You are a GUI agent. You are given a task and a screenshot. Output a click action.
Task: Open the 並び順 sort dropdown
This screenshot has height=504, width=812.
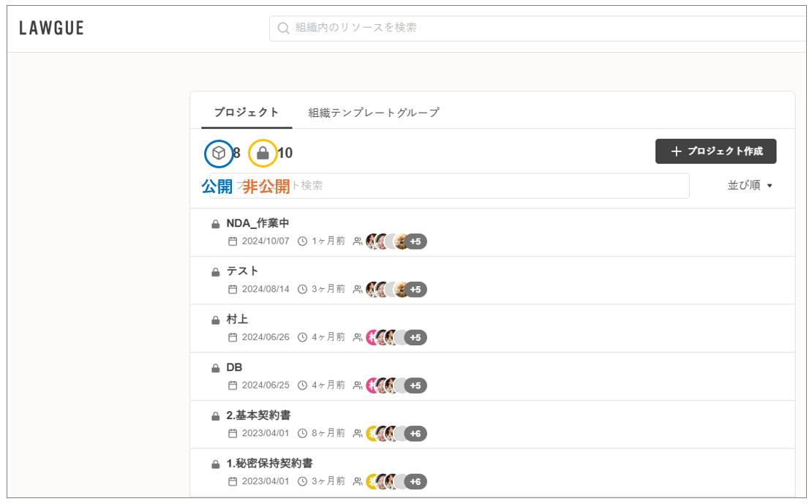[x=750, y=186]
